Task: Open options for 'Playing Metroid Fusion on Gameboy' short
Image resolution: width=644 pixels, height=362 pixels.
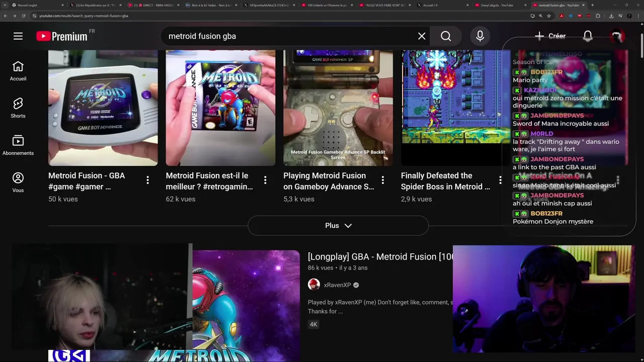Action: (x=383, y=180)
